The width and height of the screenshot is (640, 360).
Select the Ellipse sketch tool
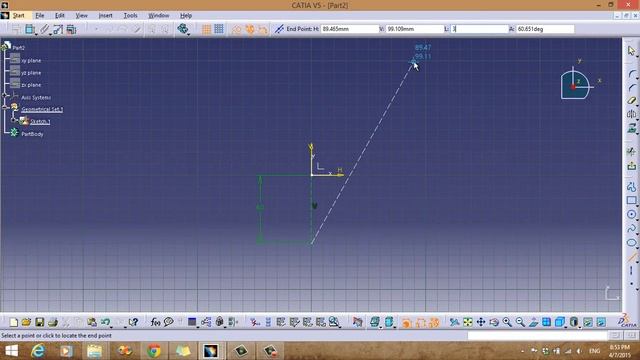631,242
